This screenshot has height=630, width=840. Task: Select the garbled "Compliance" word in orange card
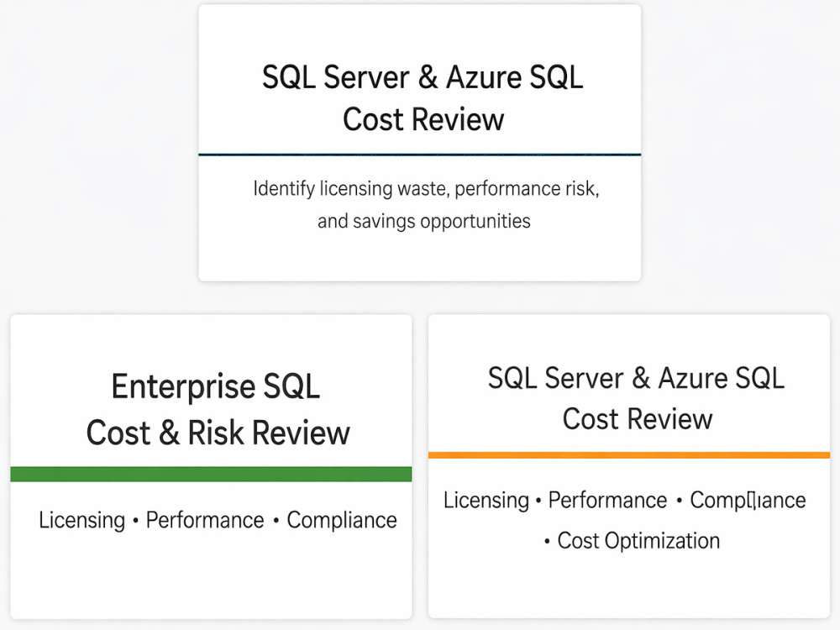point(748,501)
